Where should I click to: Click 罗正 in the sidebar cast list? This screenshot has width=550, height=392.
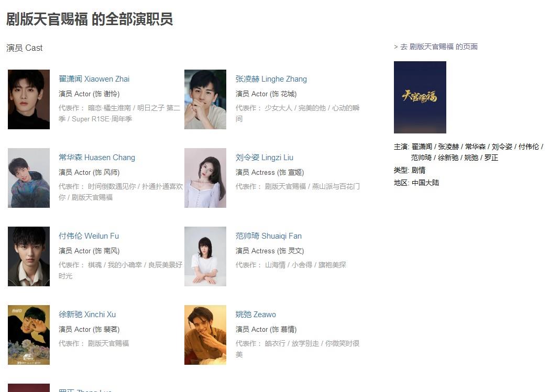(x=491, y=158)
